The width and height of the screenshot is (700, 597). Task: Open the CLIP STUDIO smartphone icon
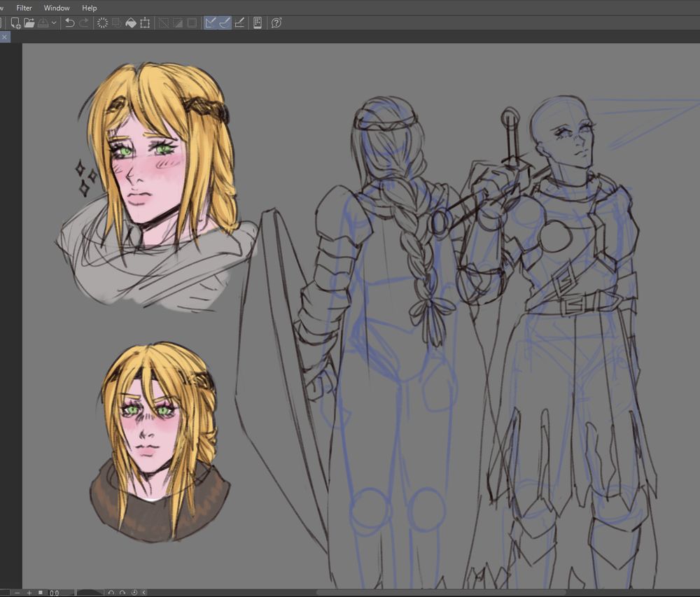pyautogui.click(x=258, y=23)
